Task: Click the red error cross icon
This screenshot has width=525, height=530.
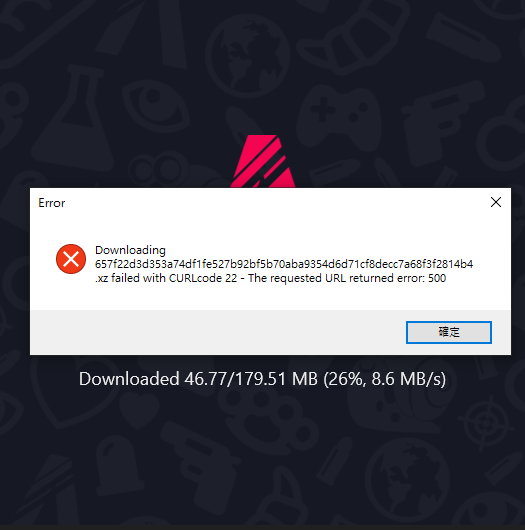Action: coord(71,259)
